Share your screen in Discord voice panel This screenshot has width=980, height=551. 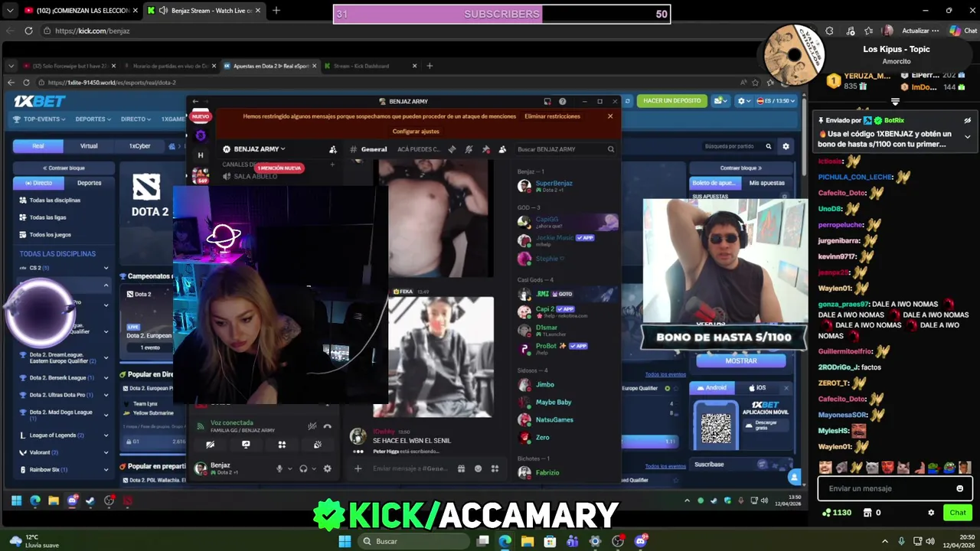pos(246,445)
